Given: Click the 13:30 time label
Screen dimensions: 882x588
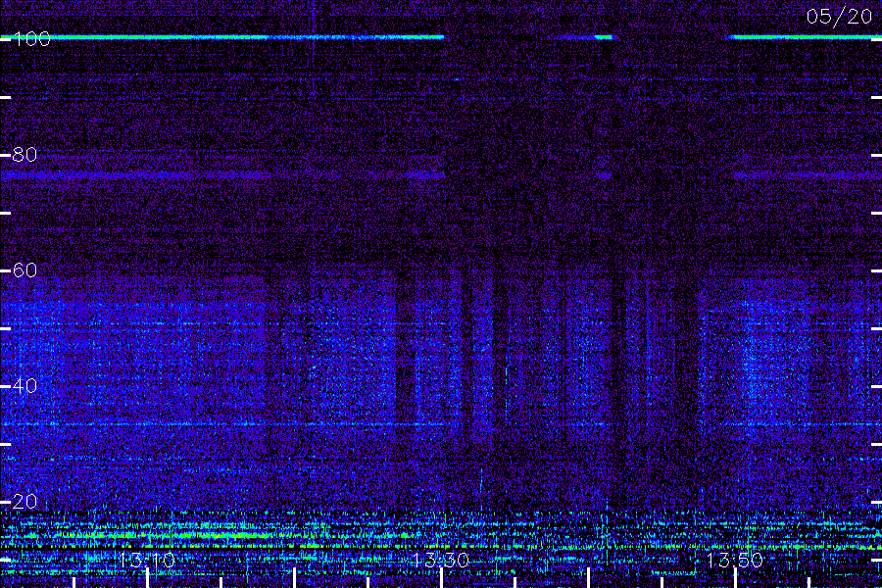Looking at the screenshot, I should coord(441,561).
